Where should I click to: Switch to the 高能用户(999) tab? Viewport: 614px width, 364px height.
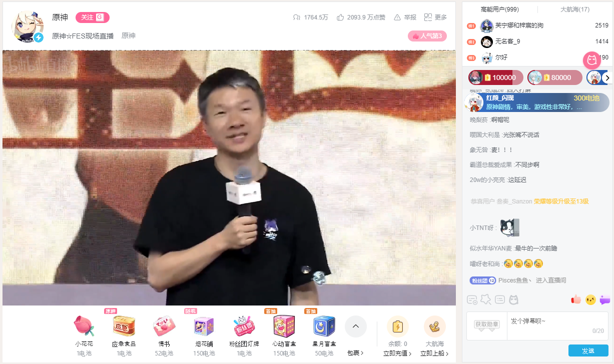coord(499,9)
